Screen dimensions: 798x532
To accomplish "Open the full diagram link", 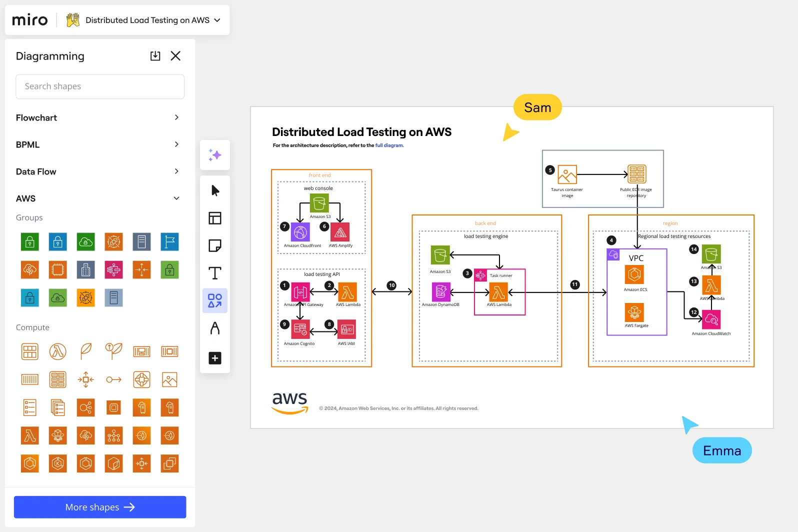I will click(x=389, y=145).
